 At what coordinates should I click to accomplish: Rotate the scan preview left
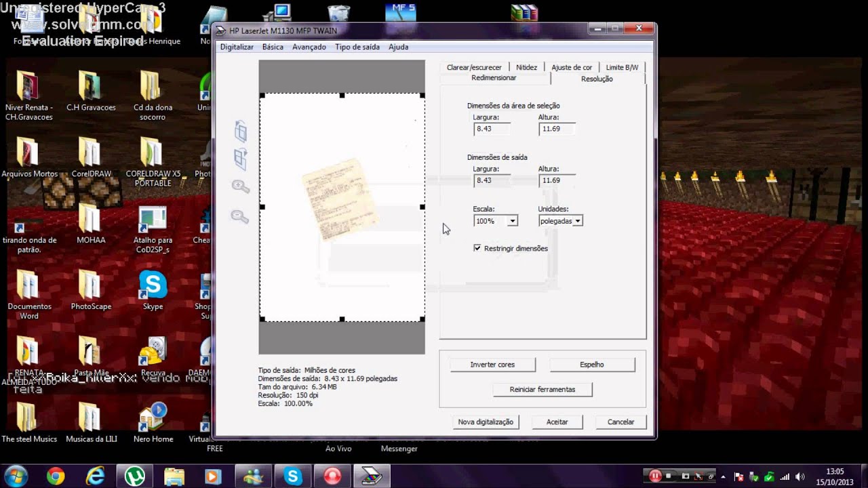pyautogui.click(x=241, y=130)
